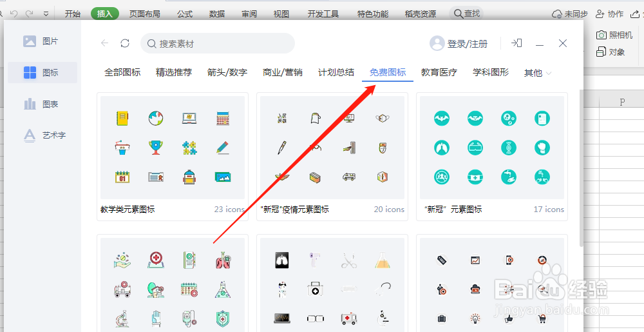Select the 图标 sidebar item
The width and height of the screenshot is (644, 332).
[41, 73]
